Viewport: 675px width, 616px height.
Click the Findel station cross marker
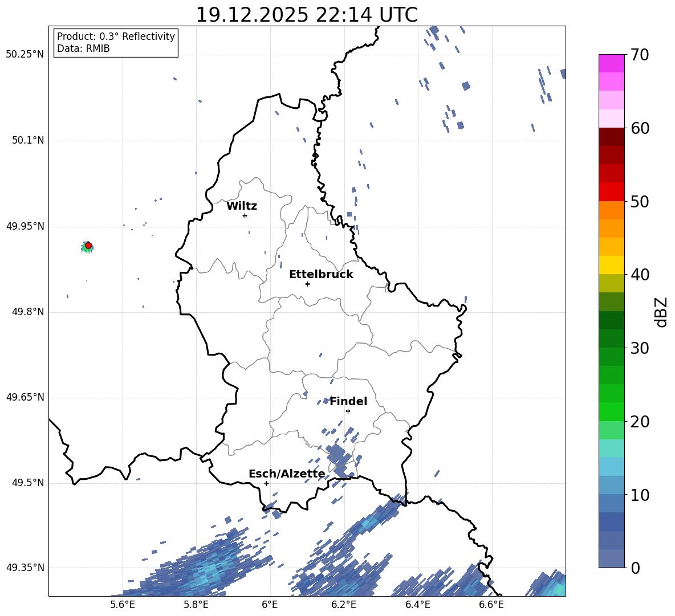pos(348,411)
